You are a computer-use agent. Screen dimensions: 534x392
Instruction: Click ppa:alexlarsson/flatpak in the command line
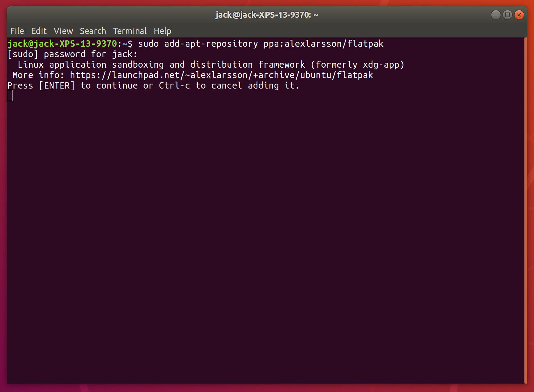coord(323,44)
